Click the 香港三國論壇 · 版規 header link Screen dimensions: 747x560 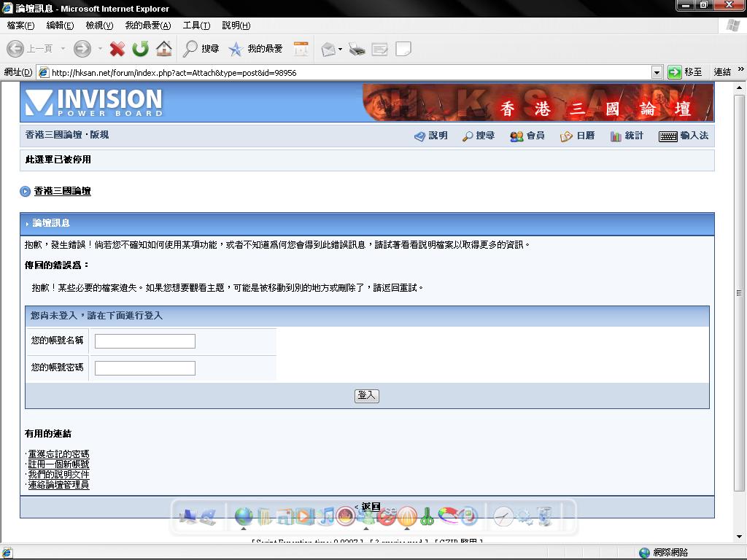[x=67, y=135]
